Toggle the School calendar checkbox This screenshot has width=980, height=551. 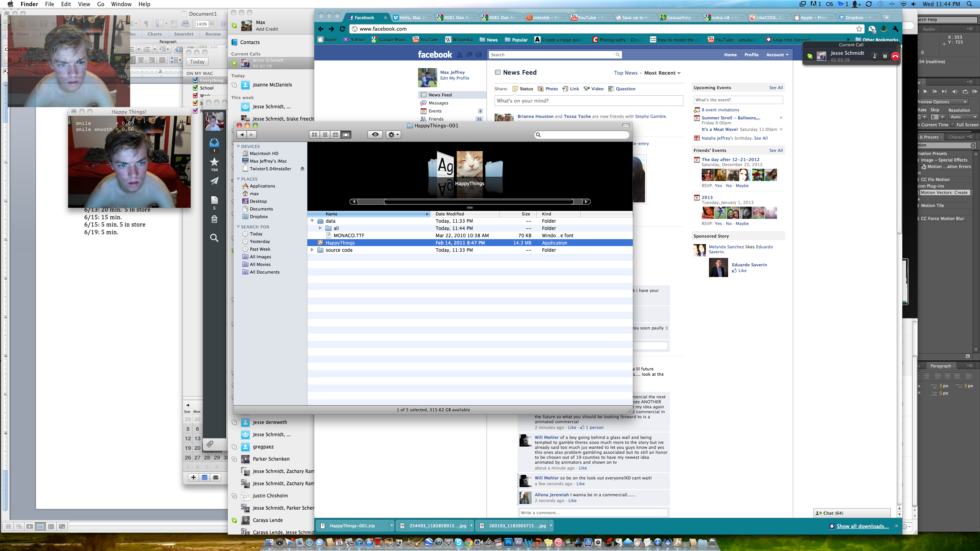(x=196, y=88)
